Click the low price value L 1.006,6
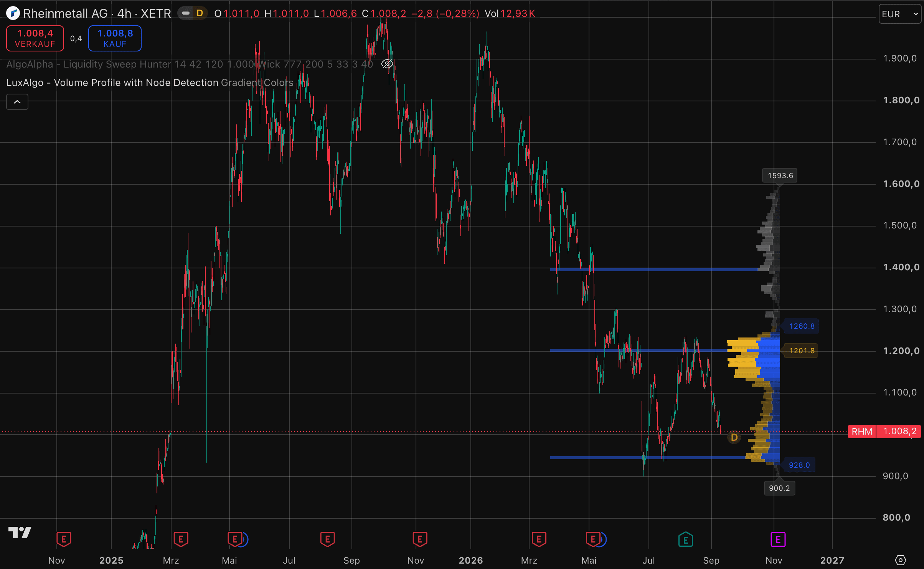Viewport: 924px width, 569px height. point(335,13)
